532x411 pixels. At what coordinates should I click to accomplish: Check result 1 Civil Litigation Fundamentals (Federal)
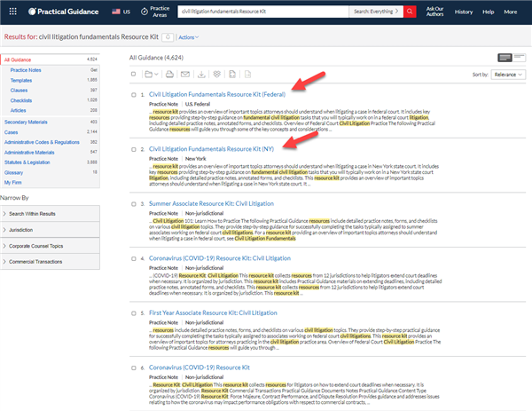click(x=134, y=95)
